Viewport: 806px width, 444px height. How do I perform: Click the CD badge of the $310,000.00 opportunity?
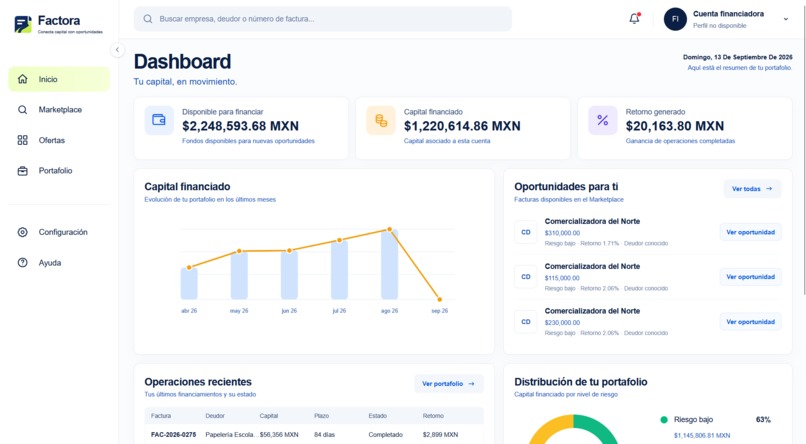coord(526,232)
